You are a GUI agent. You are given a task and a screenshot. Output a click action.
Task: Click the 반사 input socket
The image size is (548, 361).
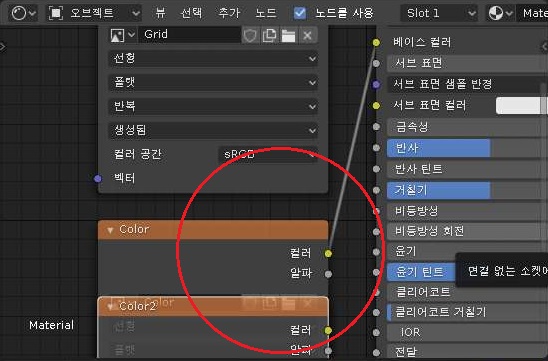click(376, 148)
